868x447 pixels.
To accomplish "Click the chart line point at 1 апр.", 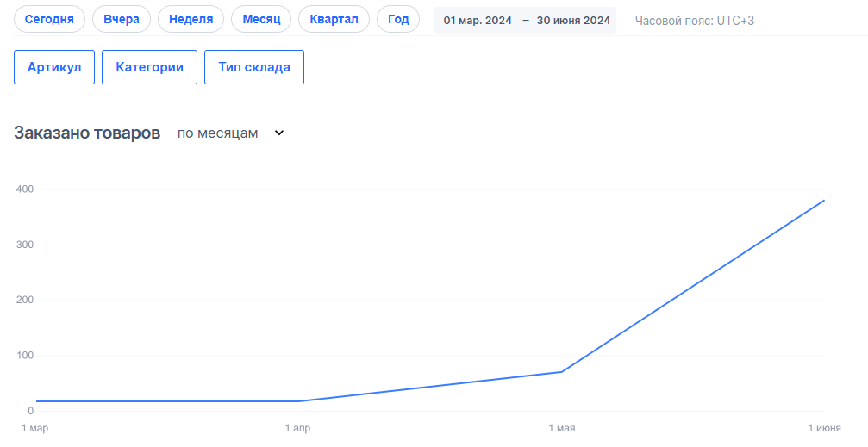I will 299,401.
